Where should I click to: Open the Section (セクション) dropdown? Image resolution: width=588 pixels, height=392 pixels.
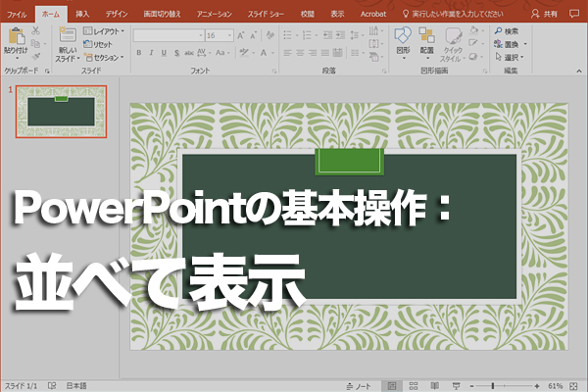click(x=104, y=58)
